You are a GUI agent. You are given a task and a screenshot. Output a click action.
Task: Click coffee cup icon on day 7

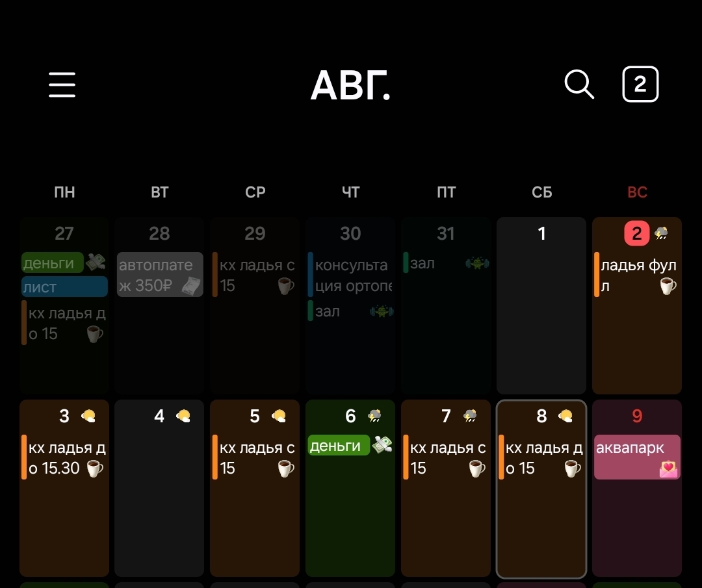click(x=477, y=468)
